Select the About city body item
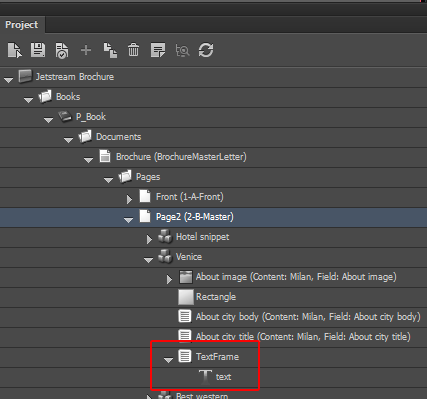Viewport: 427px width, 399px height. point(308,317)
